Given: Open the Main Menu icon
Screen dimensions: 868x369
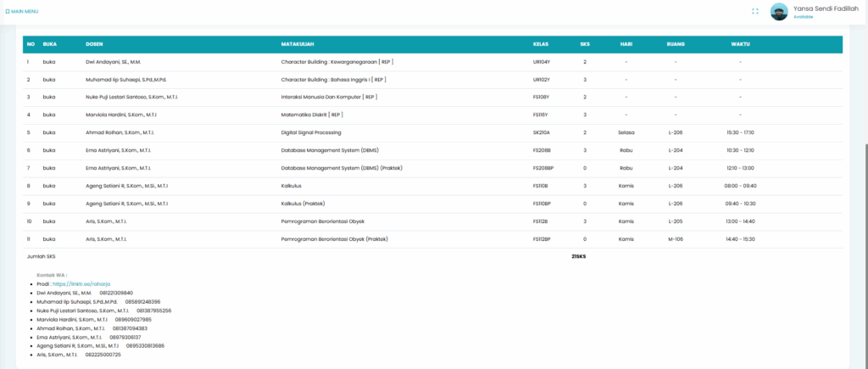Looking at the screenshot, I should pos(8,11).
